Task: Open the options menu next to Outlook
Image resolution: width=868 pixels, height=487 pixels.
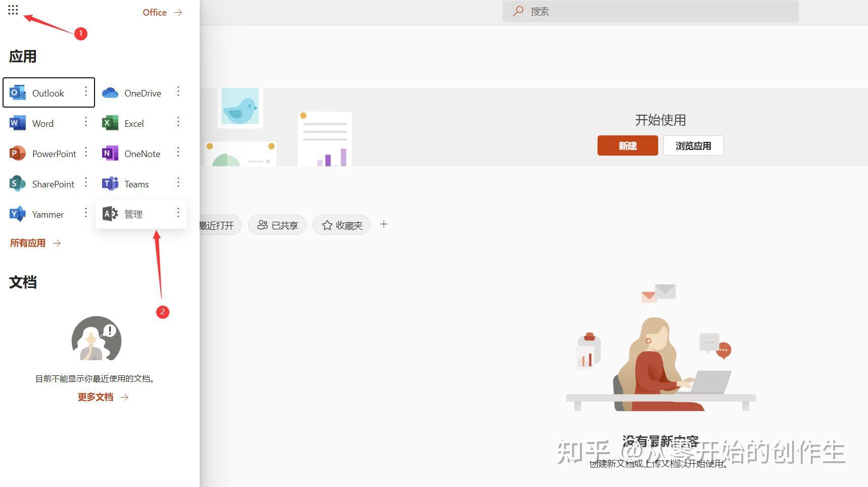Action: click(86, 92)
